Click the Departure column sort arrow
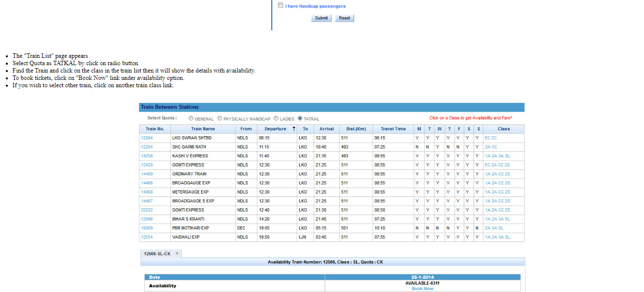644x292 pixels. (294, 129)
